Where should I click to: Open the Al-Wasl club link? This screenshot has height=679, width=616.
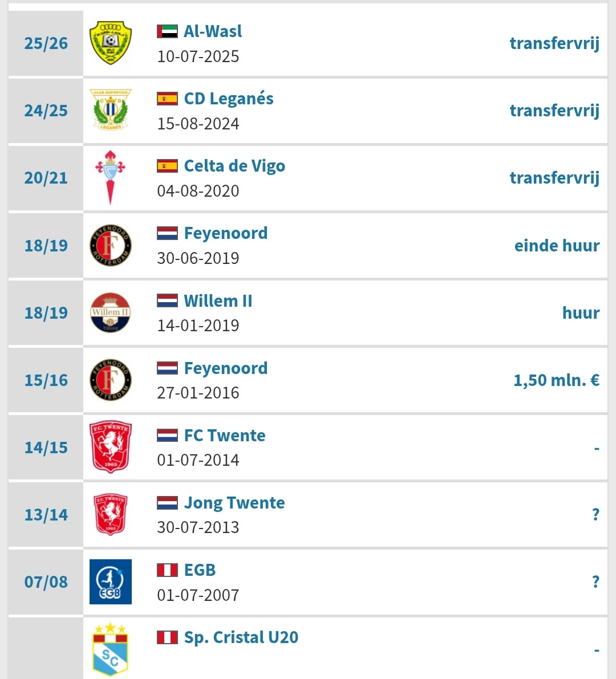coord(213,31)
